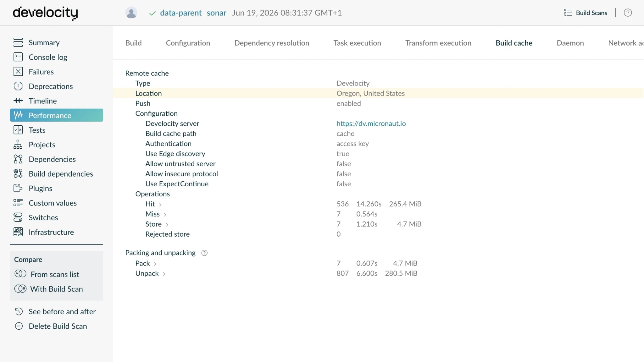Go to Timeline page
Image resolution: width=644 pixels, height=362 pixels.
42,101
